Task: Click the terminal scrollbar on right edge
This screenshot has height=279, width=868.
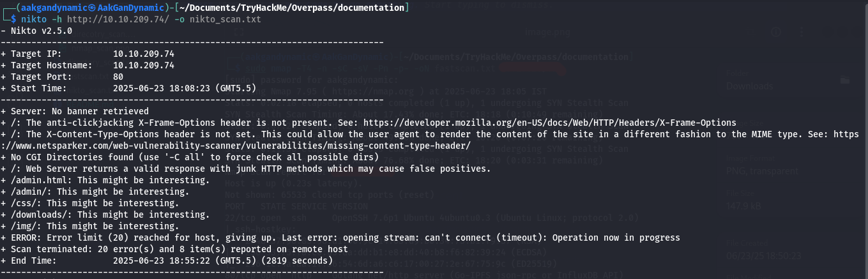Action: tap(865, 139)
